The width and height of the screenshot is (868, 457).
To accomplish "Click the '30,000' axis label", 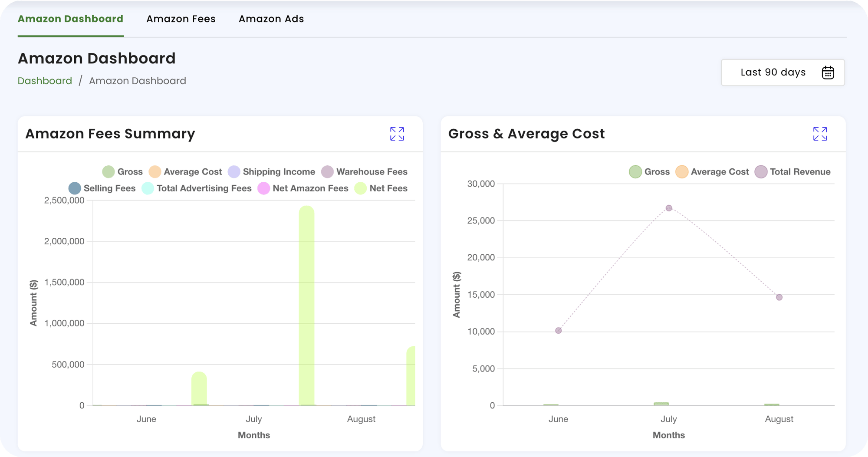I will tap(481, 184).
